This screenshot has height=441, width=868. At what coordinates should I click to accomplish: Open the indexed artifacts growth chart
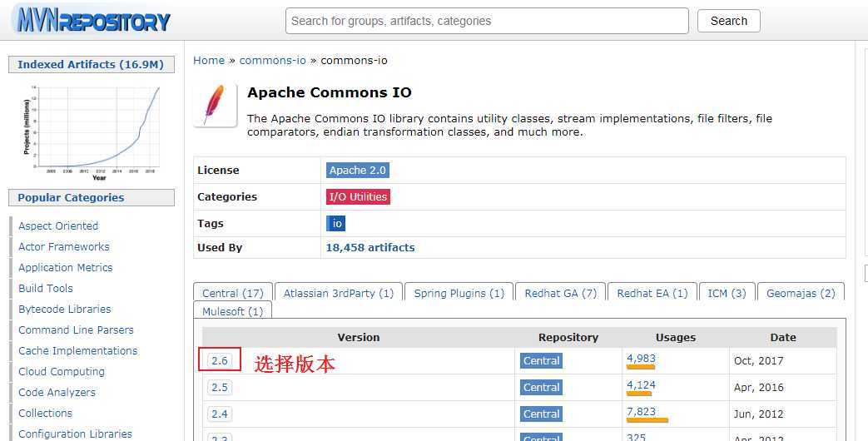pyautogui.click(x=92, y=131)
